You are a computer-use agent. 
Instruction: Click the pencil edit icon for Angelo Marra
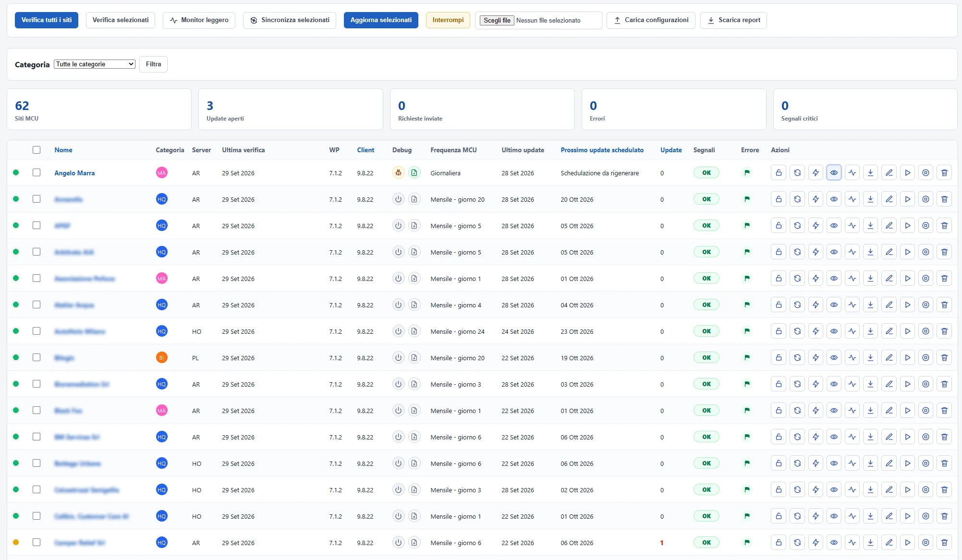click(889, 173)
